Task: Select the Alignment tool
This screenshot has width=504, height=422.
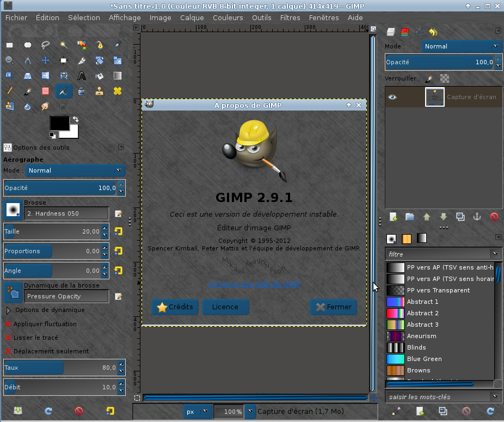Action: point(64,60)
